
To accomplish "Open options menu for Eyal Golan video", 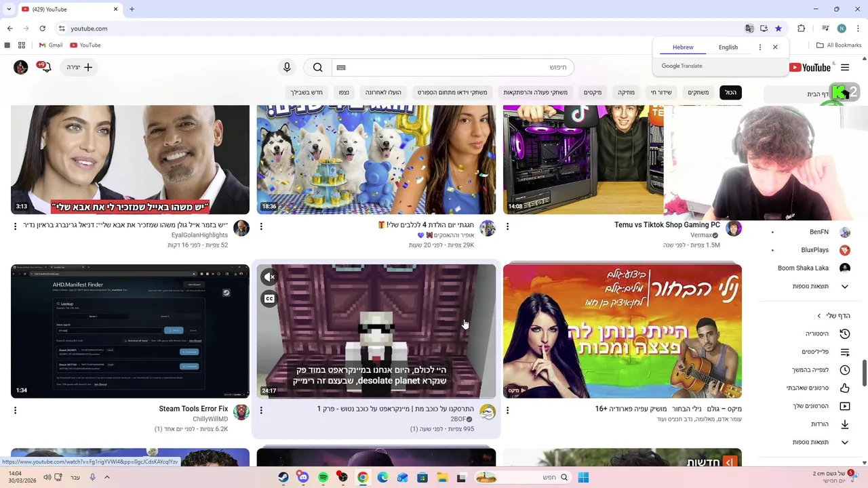I will click(15, 226).
